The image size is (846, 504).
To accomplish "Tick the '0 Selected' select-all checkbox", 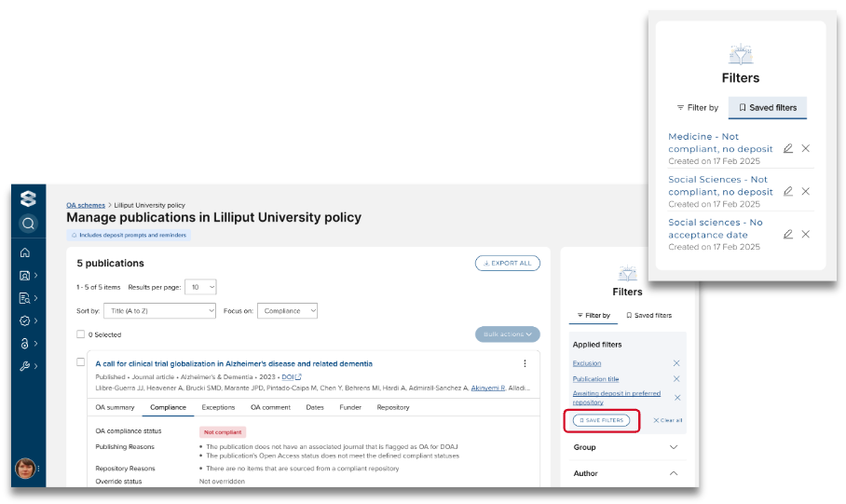I will [x=81, y=334].
